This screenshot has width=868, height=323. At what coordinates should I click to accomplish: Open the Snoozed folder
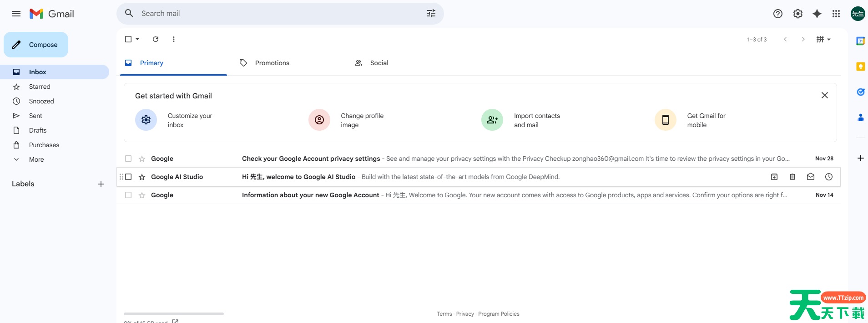tap(55, 101)
